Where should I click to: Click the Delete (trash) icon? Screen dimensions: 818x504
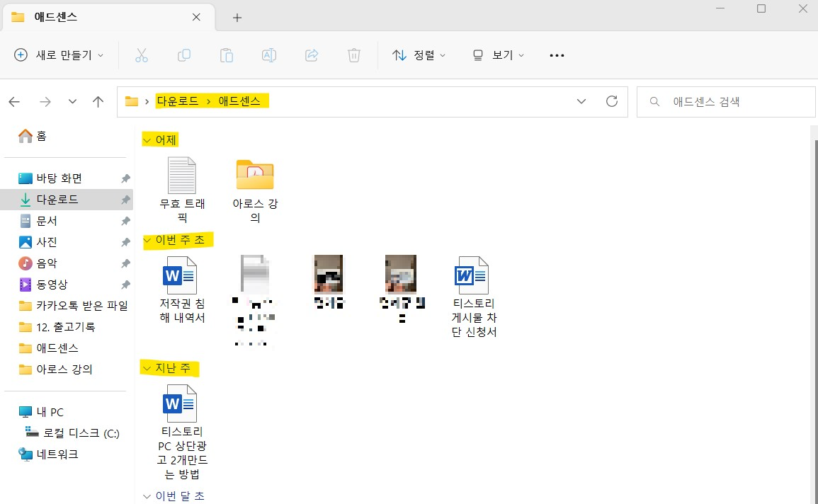[353, 55]
